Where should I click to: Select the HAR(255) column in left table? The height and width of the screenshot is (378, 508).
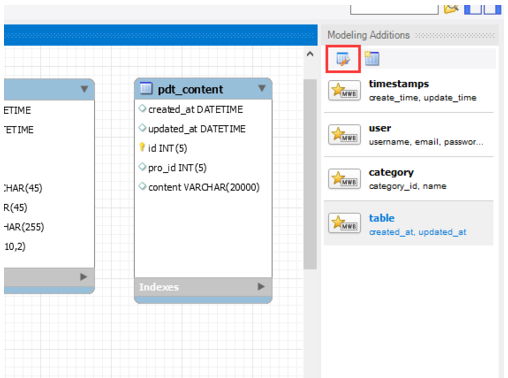pos(24,227)
